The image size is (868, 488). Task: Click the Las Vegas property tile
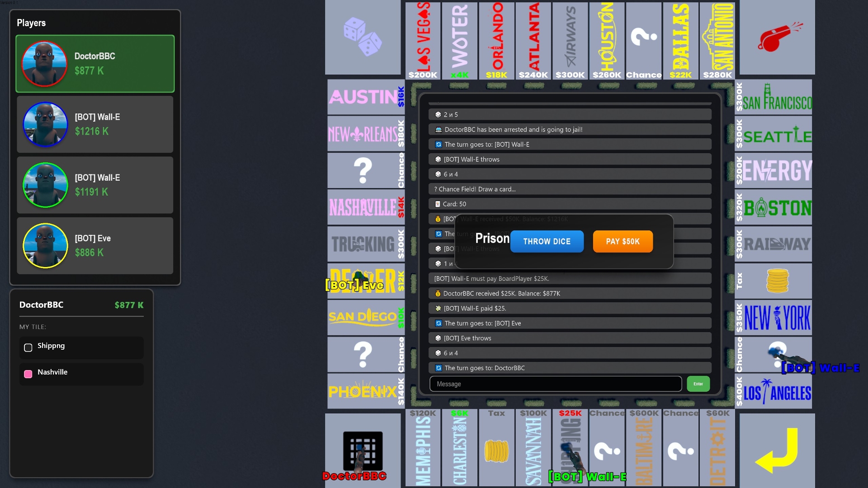423,40
